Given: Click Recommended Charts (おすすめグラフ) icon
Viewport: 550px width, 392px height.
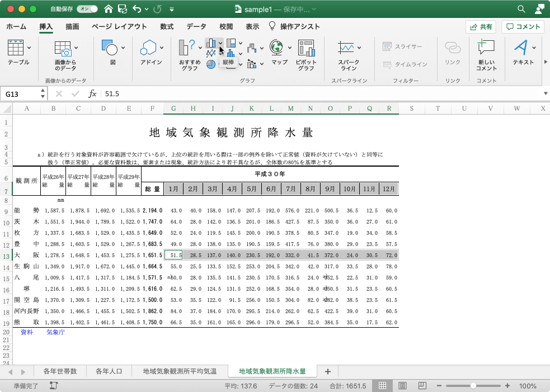Looking at the screenshot, I should [187, 48].
